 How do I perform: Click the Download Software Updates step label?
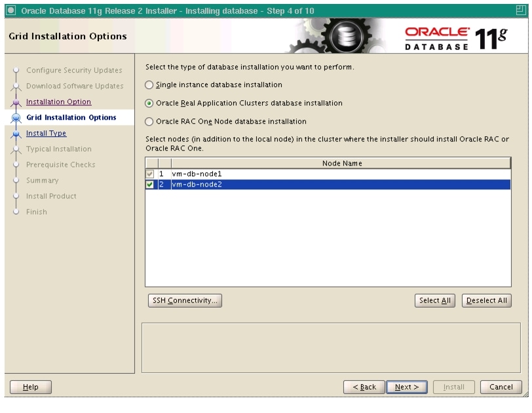coord(75,86)
